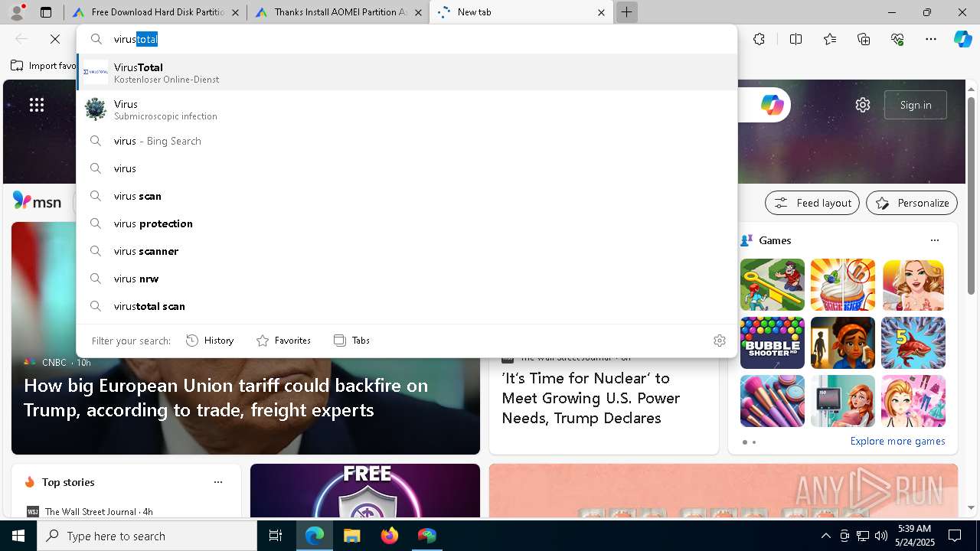The height and width of the screenshot is (551, 980).
Task: Open File Explorer from taskbar
Action: click(351, 536)
